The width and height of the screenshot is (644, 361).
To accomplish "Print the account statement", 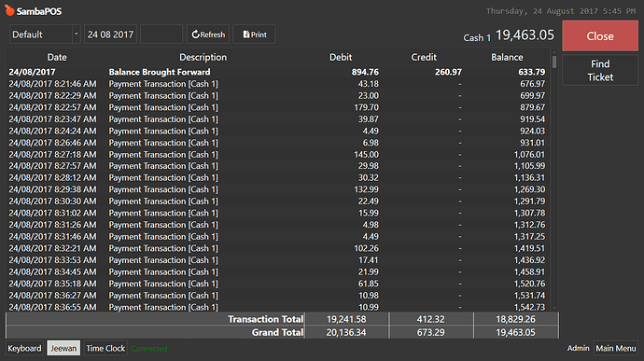I will 254,35.
